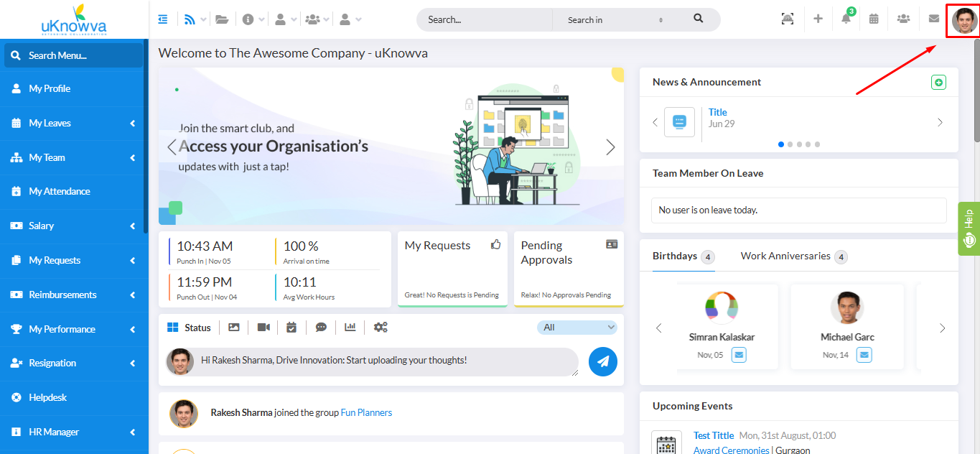The height and width of the screenshot is (454, 980).
Task: Open the people icon in the top bar
Action: tap(903, 19)
